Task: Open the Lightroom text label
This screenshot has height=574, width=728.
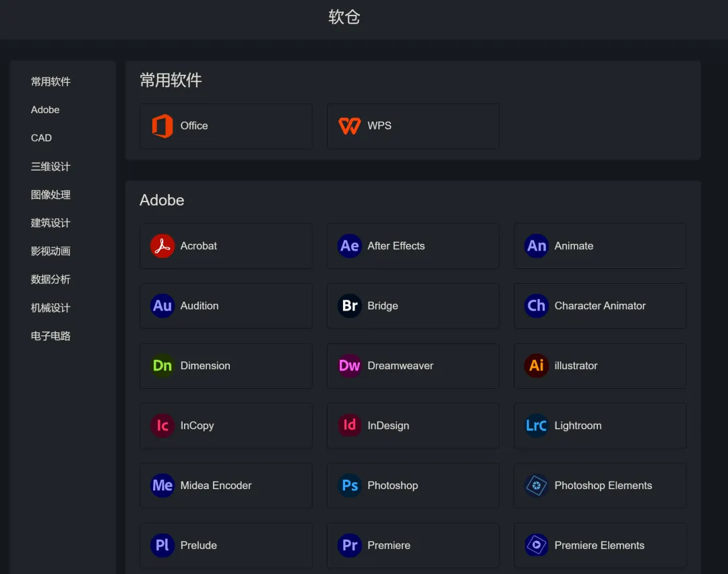Action: tap(578, 426)
